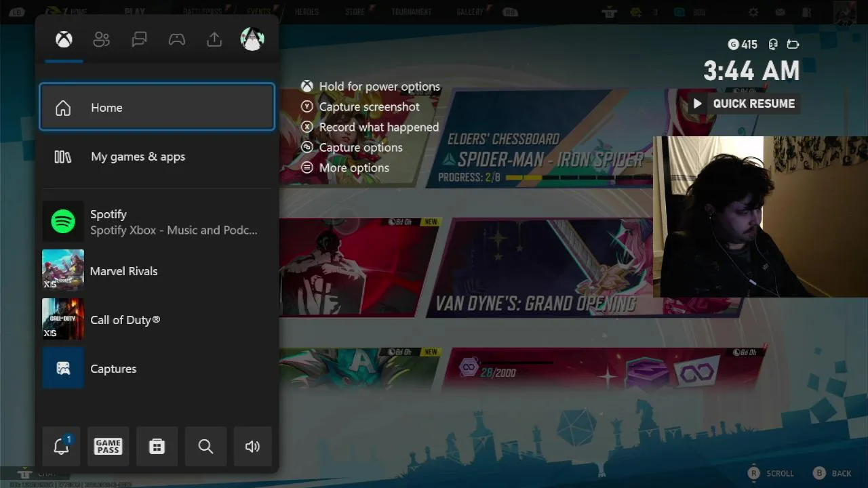Screen dimensions: 868x488
Task: Click the Home house icon
Action: [63, 108]
